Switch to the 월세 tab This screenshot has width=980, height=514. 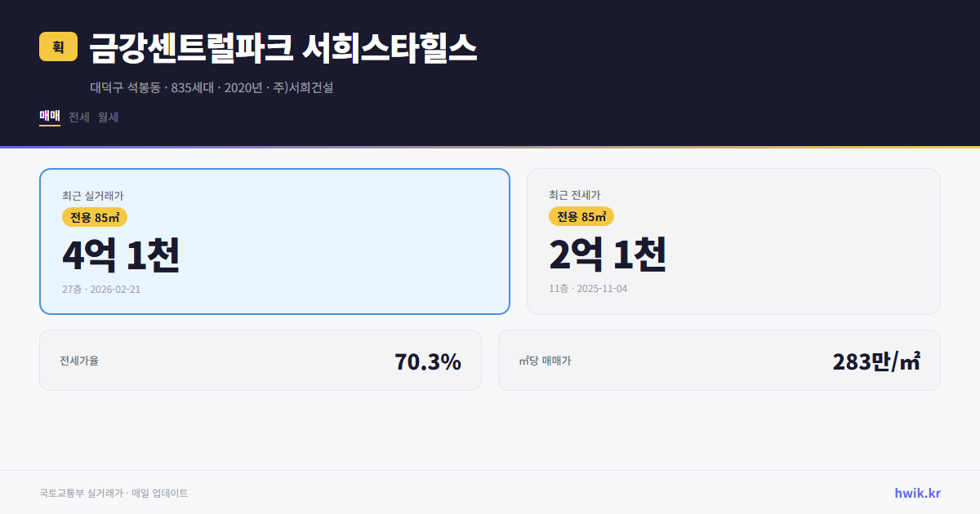(107, 117)
